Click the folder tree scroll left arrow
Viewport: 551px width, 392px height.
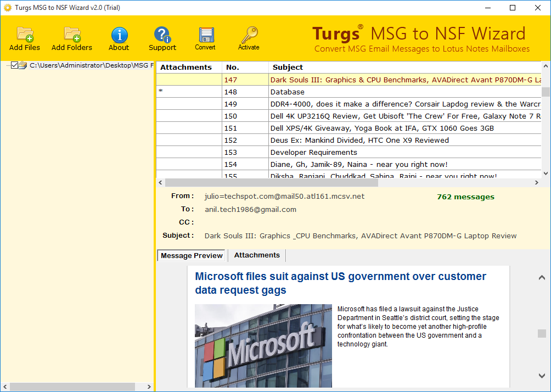pos(5,387)
